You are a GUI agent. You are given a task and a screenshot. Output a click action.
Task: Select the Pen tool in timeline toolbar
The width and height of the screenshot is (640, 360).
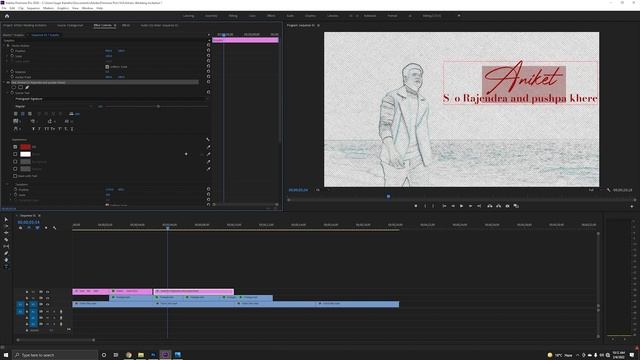pos(6,253)
